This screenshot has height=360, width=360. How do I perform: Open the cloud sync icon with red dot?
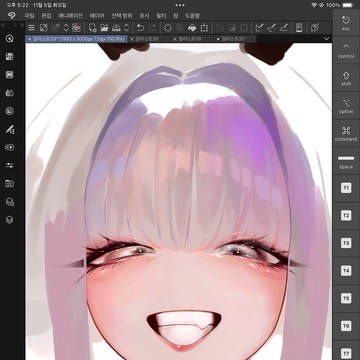pyautogui.click(x=77, y=27)
